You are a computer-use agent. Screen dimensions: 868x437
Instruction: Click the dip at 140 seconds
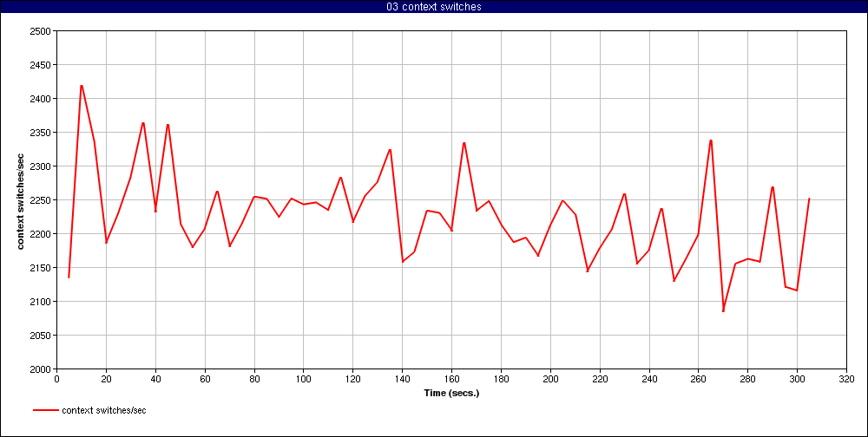click(x=403, y=262)
